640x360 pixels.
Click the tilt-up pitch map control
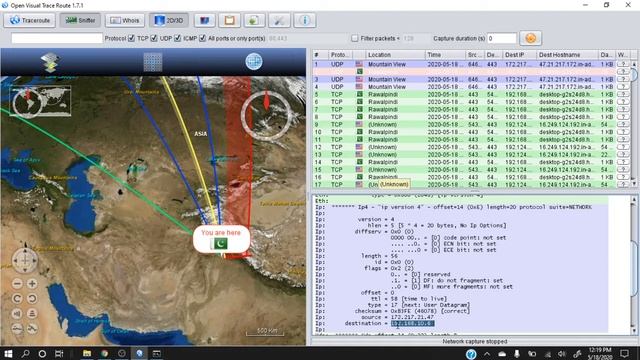[17, 313]
